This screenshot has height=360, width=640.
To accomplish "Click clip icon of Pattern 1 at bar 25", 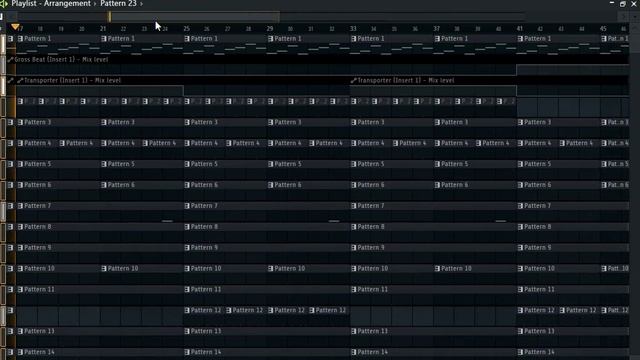I will 187,39.
